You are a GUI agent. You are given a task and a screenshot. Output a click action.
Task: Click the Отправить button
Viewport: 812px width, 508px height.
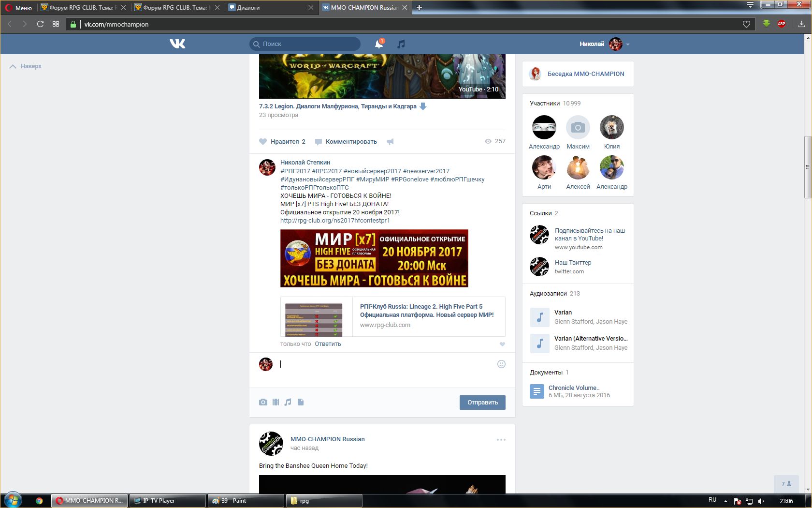point(482,403)
